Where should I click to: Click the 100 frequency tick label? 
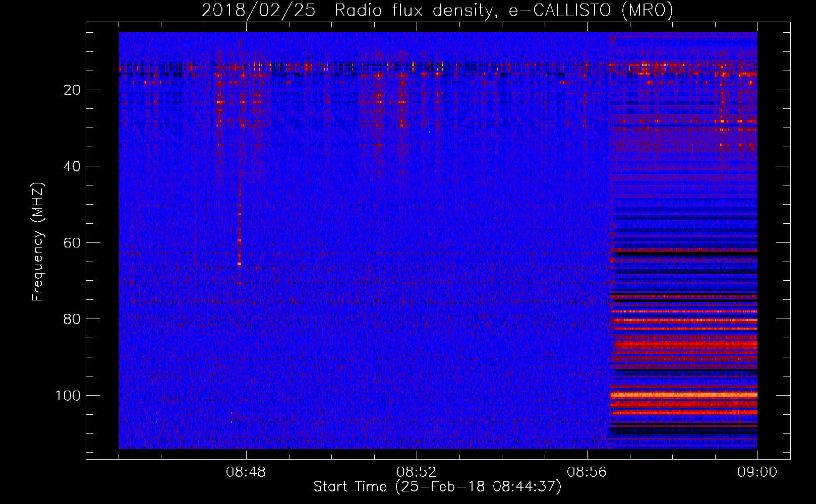coord(68,396)
